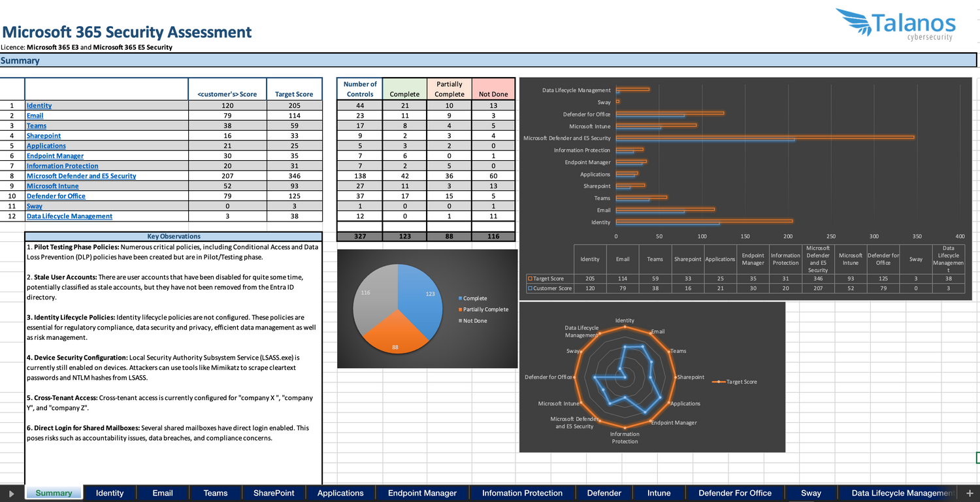Add a new sheet with the plus button
Screen dimensions: 980x502
tap(970, 494)
